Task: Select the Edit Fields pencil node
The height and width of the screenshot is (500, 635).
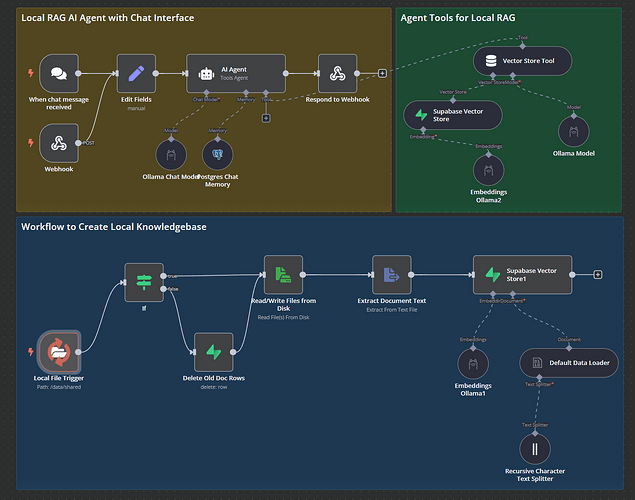Action: [x=136, y=73]
